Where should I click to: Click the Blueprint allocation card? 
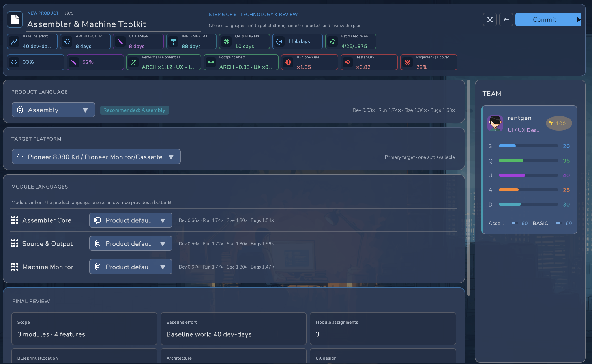(84, 356)
